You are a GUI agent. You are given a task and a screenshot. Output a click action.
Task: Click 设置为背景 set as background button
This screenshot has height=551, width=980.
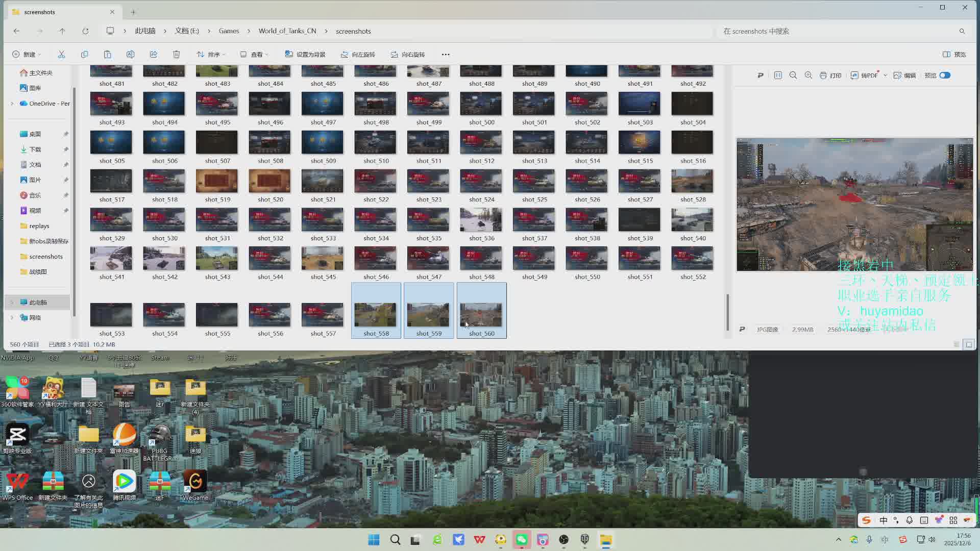click(x=305, y=54)
